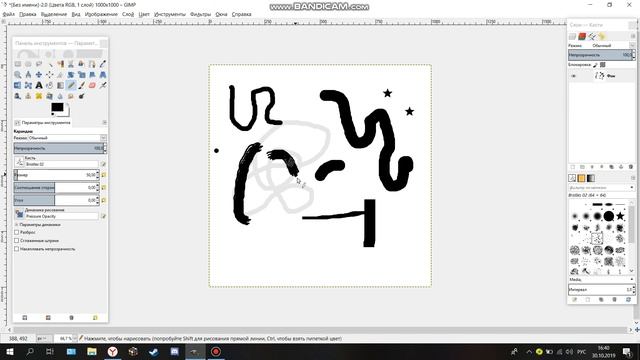Toggle lock alpha channel checkerboard icon
Screen dimensions: 640x360
tap(603, 65)
